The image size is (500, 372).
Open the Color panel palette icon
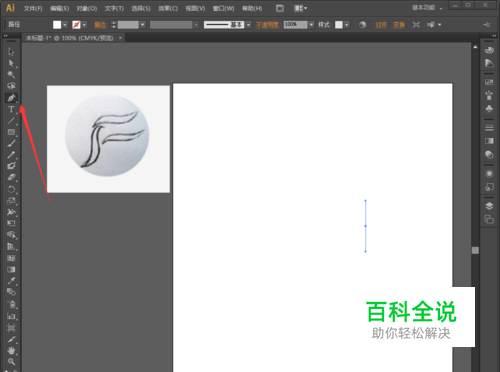tap(489, 50)
